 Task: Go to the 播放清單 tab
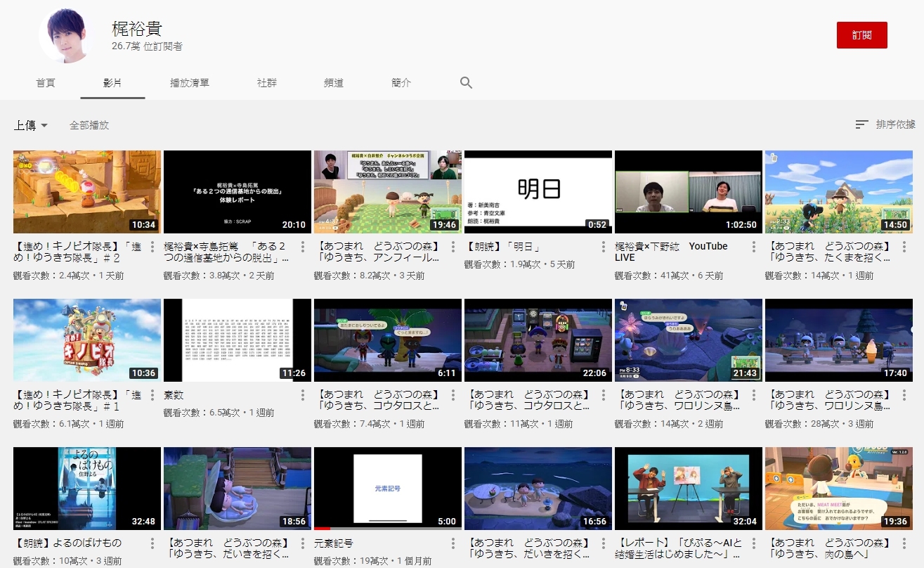coord(190,83)
